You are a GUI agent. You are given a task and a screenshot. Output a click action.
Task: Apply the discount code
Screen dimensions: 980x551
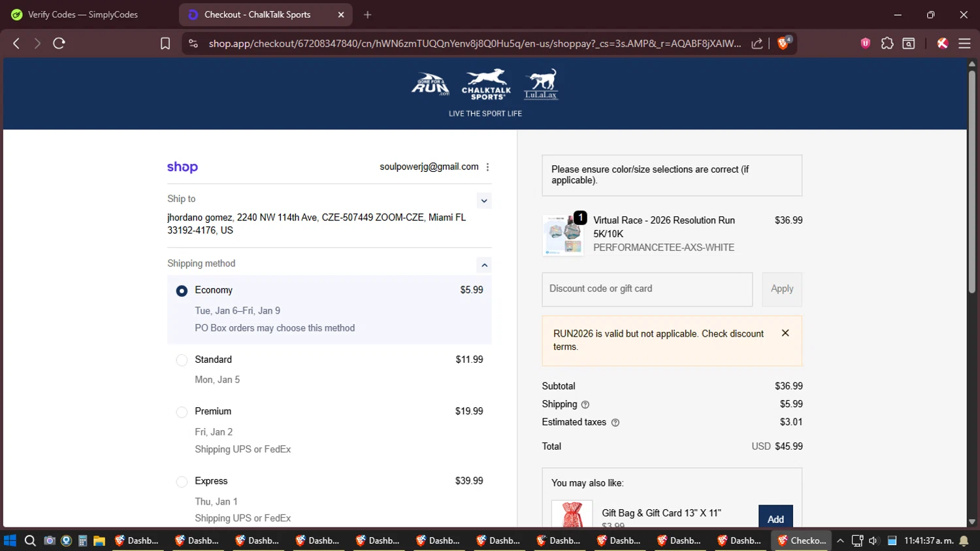coord(782,289)
